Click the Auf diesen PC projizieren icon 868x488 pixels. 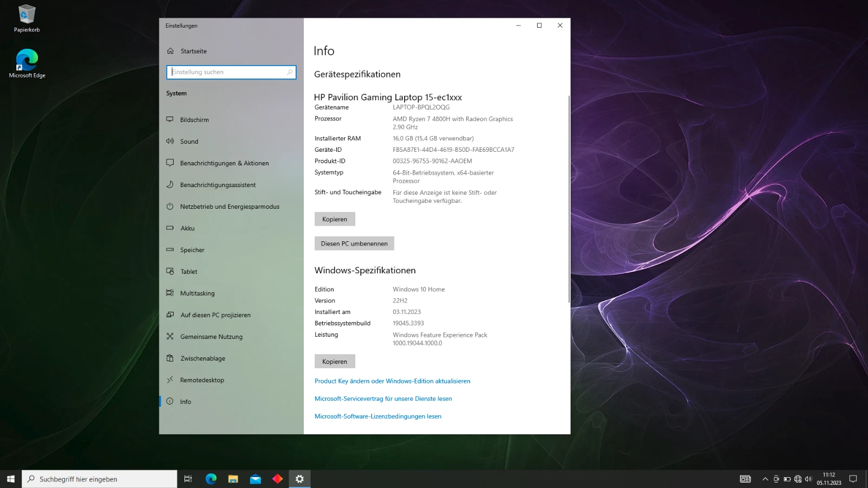(170, 314)
